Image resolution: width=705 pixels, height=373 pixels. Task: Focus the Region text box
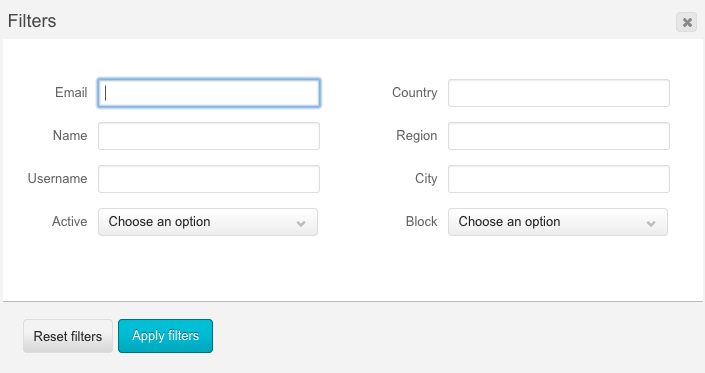click(x=558, y=136)
